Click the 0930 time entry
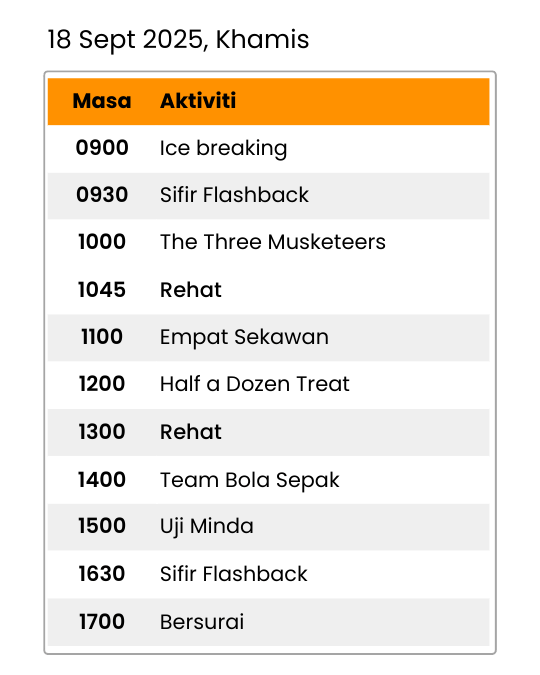Image resolution: width=540 pixels, height=675 pixels. 102,195
